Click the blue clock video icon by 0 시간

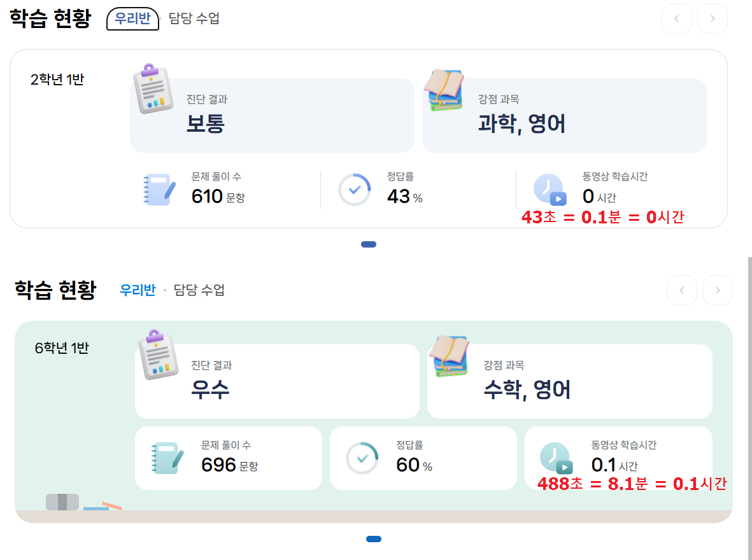click(550, 190)
